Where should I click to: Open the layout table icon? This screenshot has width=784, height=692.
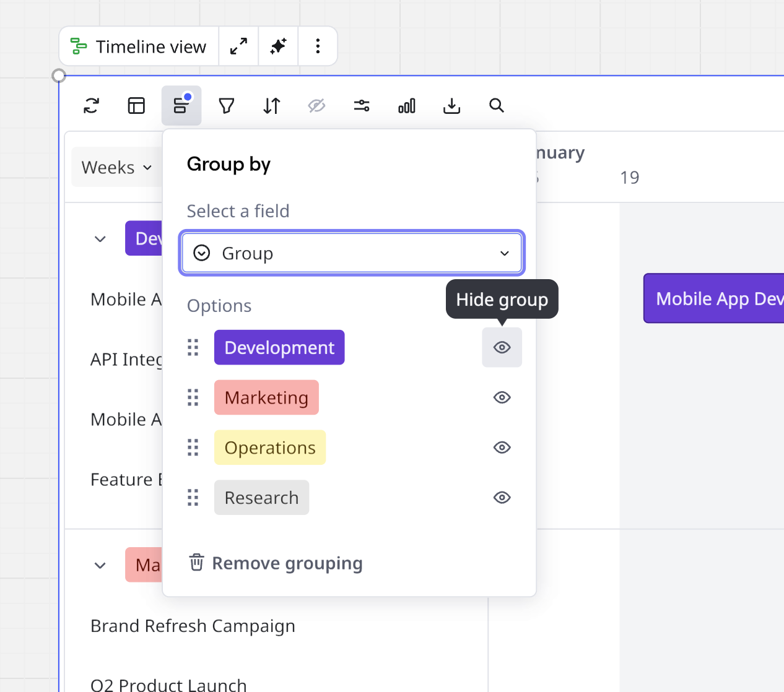point(136,106)
